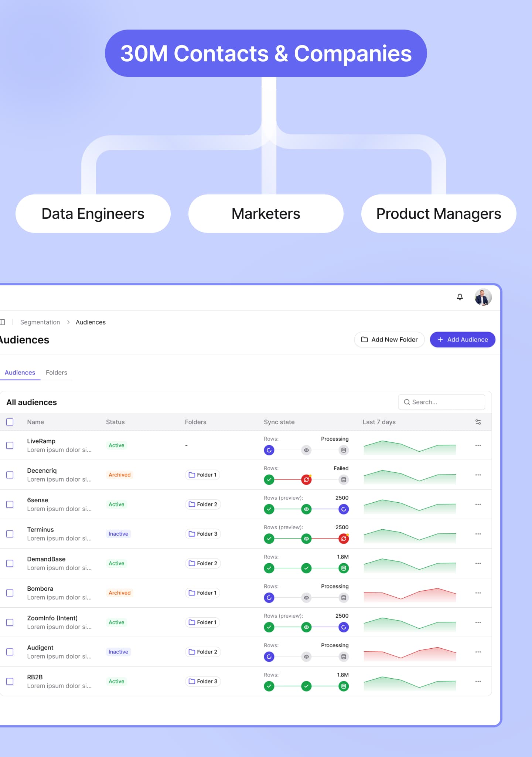532x757 pixels.
Task: Select the LiveRamp row checkbox
Action: [x=10, y=445]
